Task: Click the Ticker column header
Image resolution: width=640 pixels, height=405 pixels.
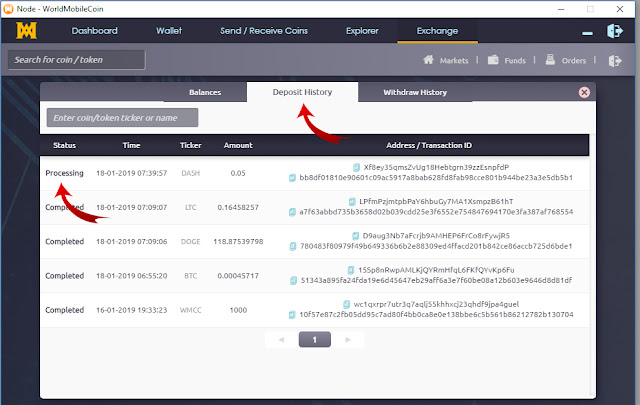Action: click(191, 145)
